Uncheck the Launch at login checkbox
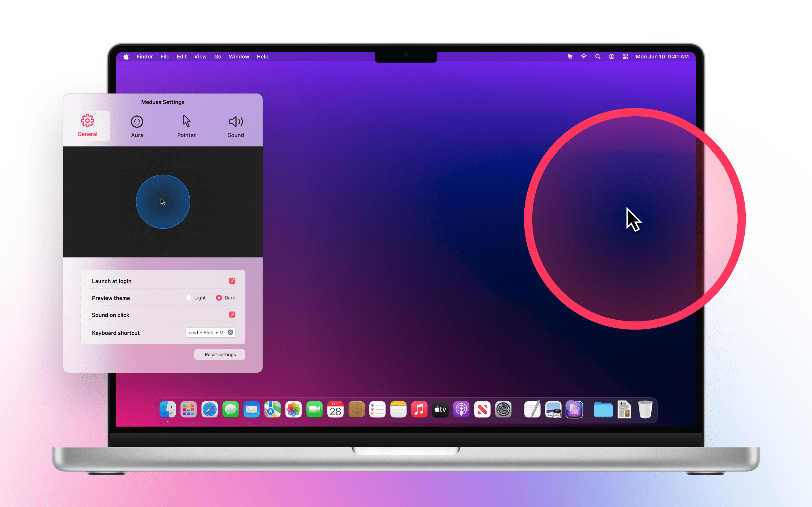The image size is (812, 507). pos(232,281)
